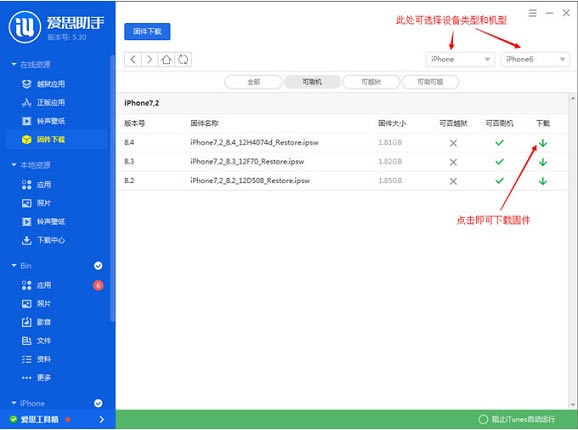Toggle the check circle beside iPhone device

(98, 403)
